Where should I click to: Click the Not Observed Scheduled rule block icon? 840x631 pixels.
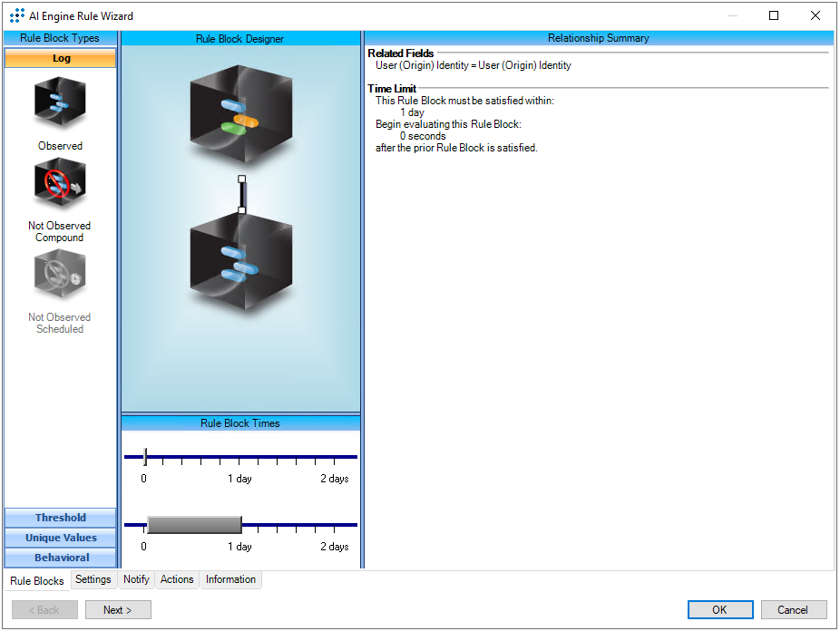coord(60,275)
